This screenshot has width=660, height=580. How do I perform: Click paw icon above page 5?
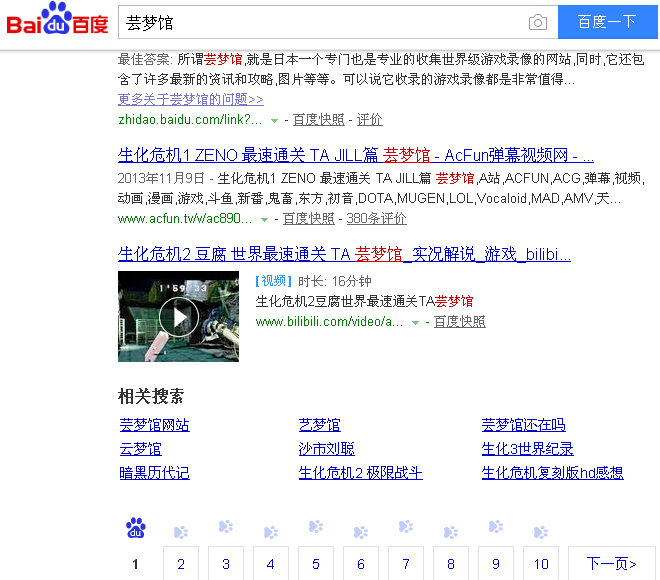[x=316, y=527]
